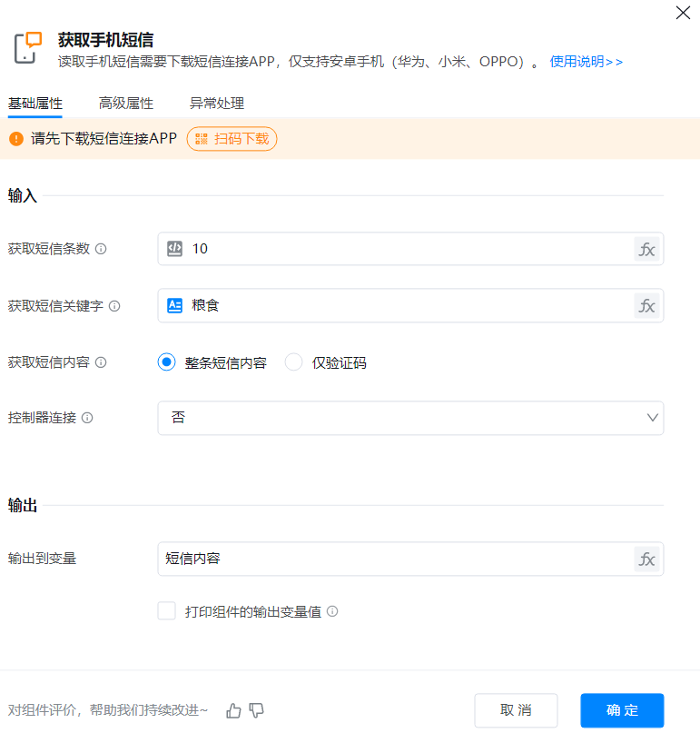Click the text type icon before 粮食
The width and height of the screenshot is (700, 733).
(175, 306)
